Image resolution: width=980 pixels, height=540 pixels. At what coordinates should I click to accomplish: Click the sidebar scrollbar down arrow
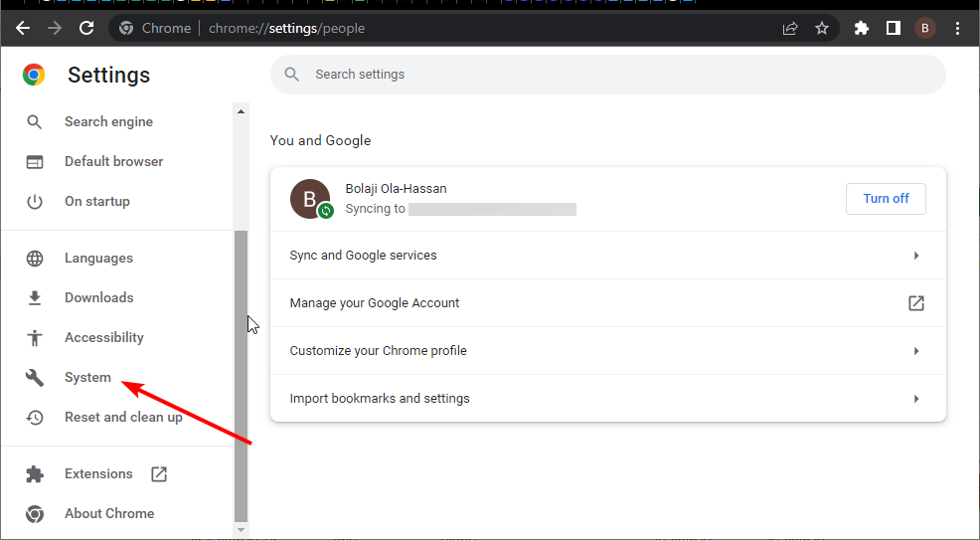[x=241, y=530]
